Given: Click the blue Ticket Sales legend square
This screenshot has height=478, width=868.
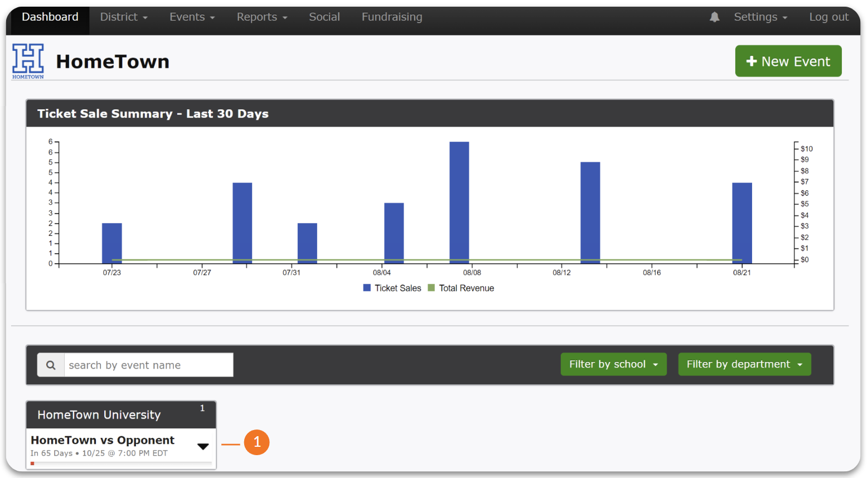Looking at the screenshot, I should point(367,288).
